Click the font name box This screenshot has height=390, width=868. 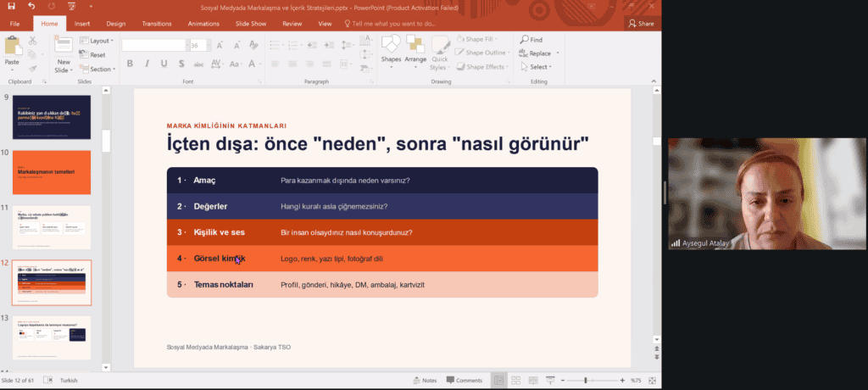tap(154, 46)
